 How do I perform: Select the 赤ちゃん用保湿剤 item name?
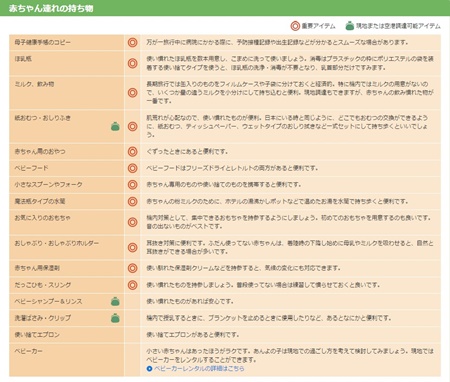tap(37, 268)
